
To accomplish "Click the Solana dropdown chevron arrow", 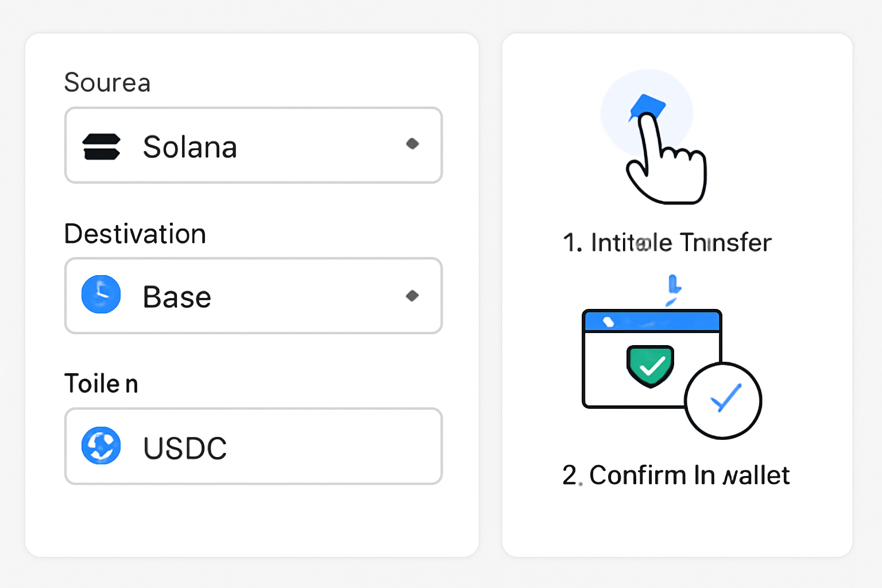I will pyautogui.click(x=412, y=144).
